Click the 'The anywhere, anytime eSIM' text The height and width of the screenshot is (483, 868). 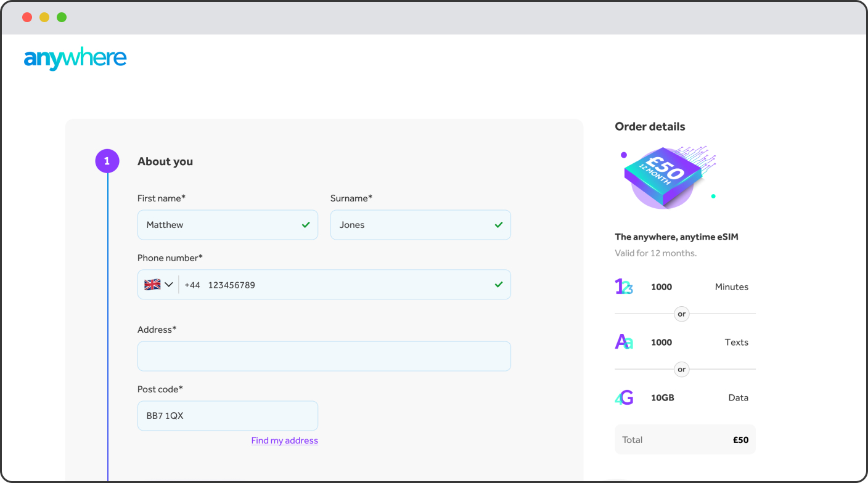tap(676, 237)
